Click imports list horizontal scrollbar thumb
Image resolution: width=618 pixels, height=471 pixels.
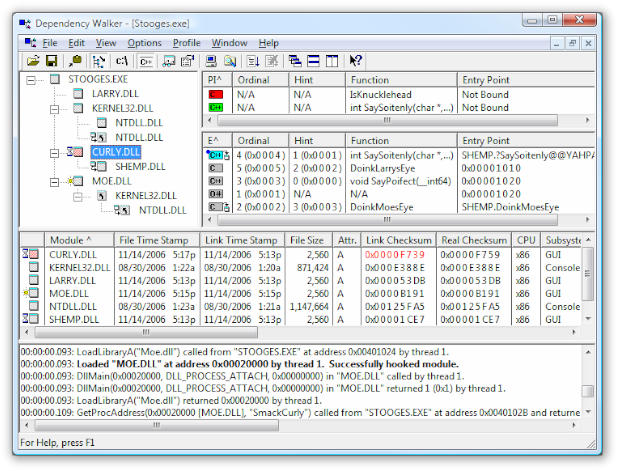pyautogui.click(x=387, y=120)
